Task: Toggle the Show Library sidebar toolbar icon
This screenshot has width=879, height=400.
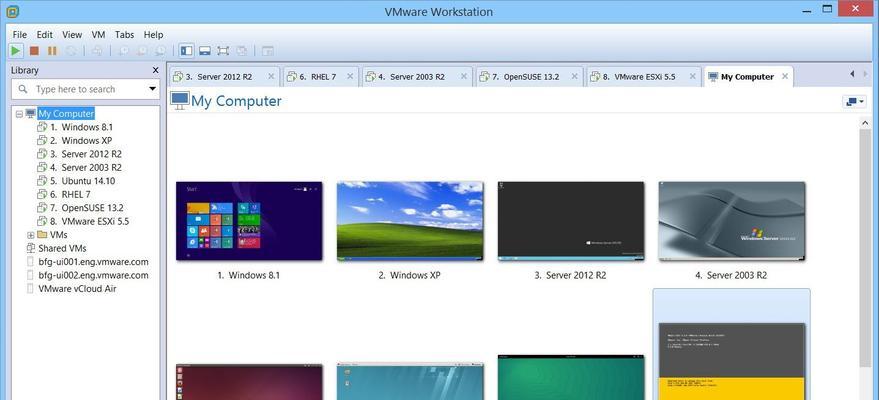Action: 187,51
